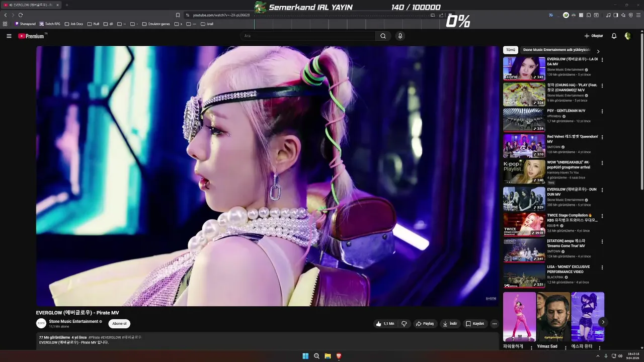Open Windows Start menu
Screen dimensions: 644x362
(x=305, y=356)
